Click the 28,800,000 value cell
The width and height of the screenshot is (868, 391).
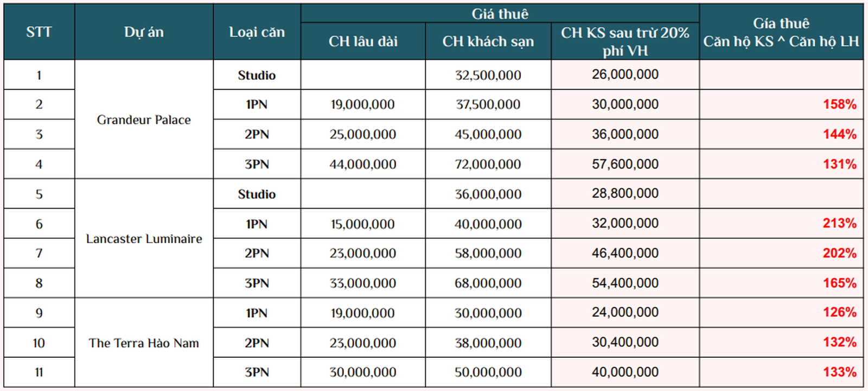(x=625, y=193)
